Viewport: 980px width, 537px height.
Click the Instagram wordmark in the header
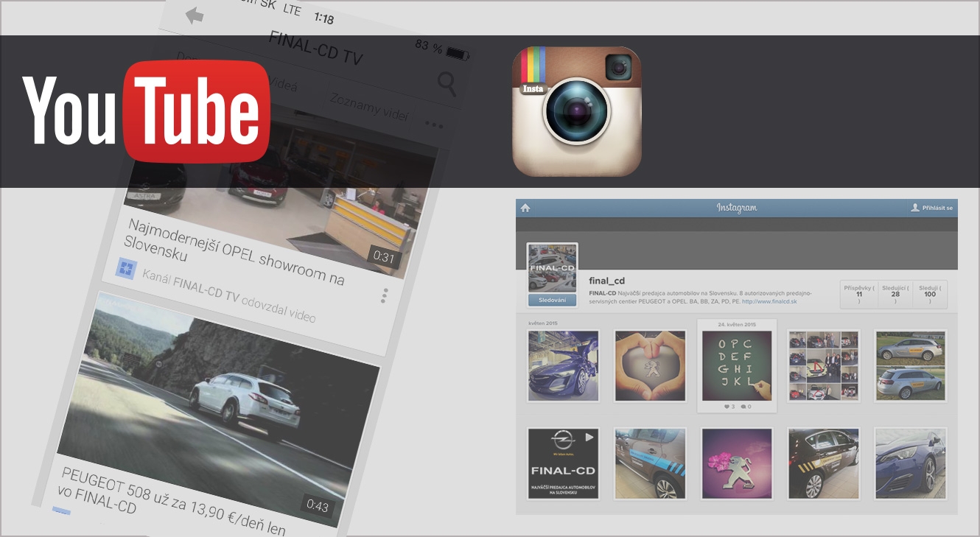(737, 208)
